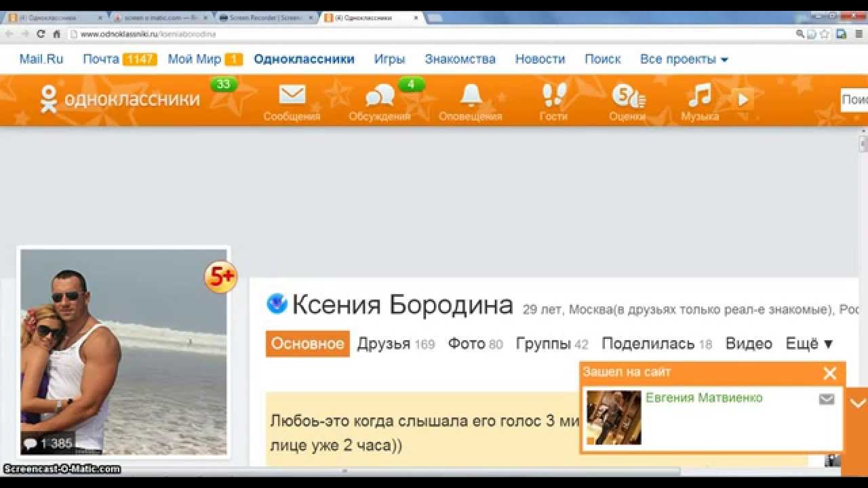Viewport: 868px width, 488px height.
Task: Switch to screen-o-matic.com browser tab
Action: pos(161,18)
